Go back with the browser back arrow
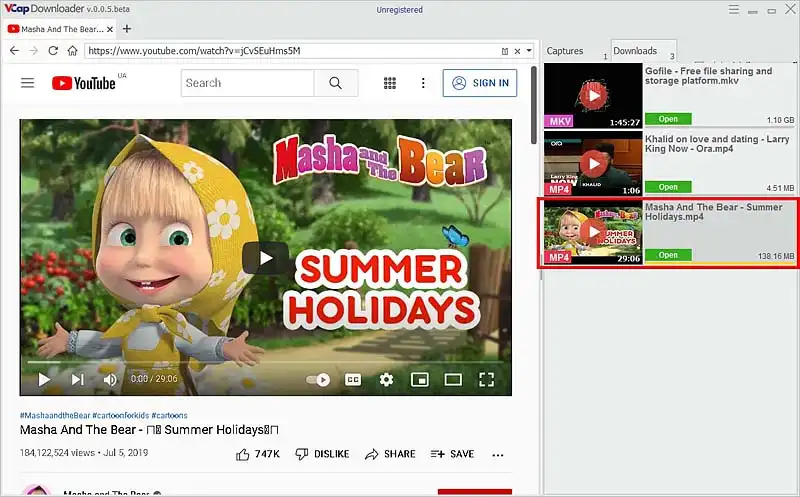 (x=14, y=51)
